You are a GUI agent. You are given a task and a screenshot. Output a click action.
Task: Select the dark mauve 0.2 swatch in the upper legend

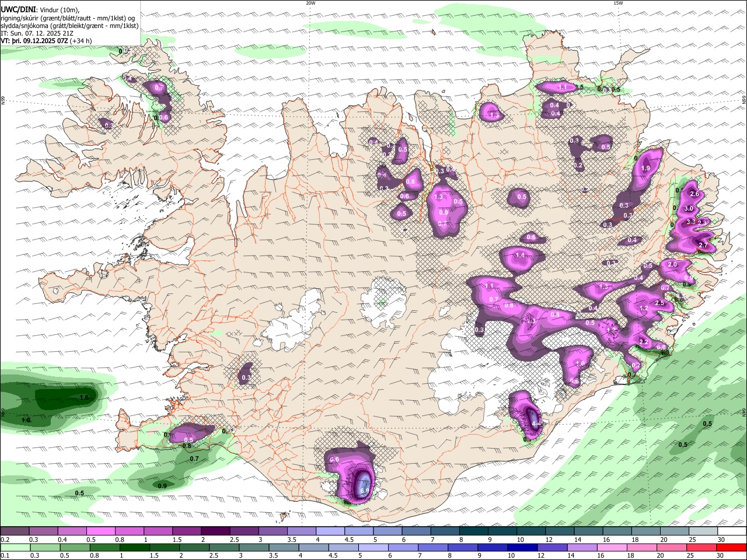point(15,531)
